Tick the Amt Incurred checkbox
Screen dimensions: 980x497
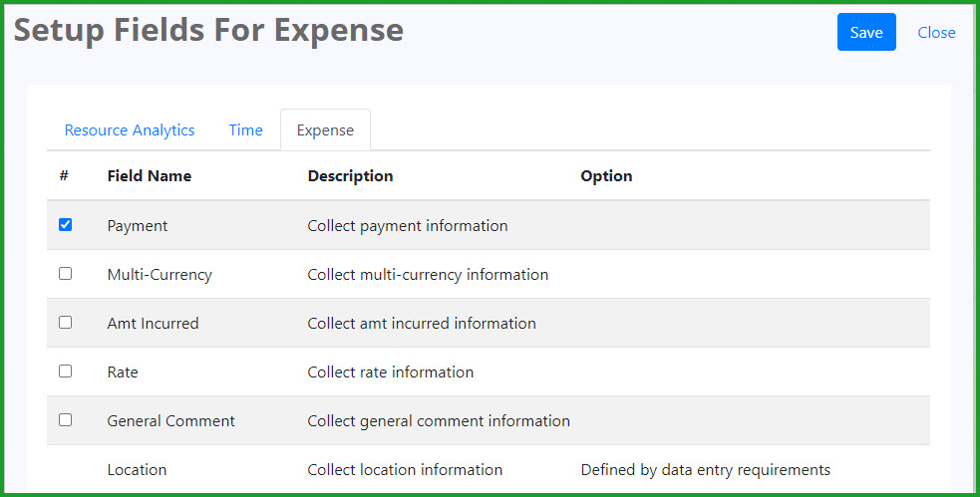(65, 322)
